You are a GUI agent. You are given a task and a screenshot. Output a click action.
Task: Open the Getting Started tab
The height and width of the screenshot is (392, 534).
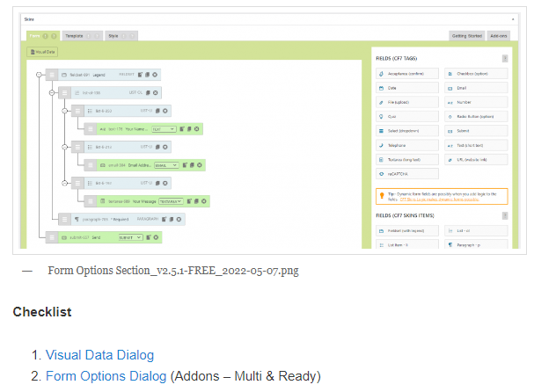click(465, 36)
